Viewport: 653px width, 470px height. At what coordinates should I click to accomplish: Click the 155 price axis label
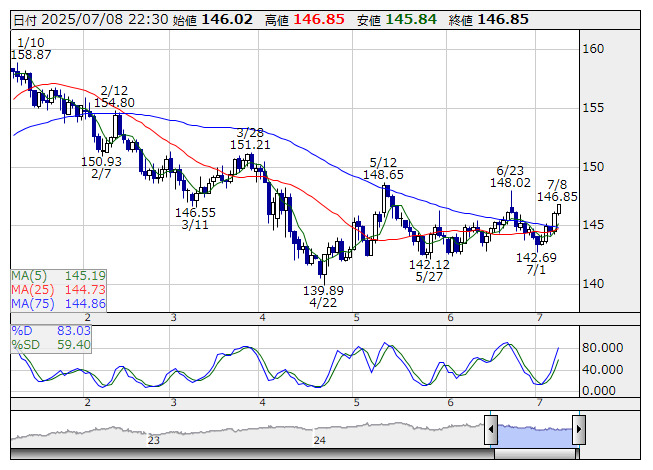point(593,108)
